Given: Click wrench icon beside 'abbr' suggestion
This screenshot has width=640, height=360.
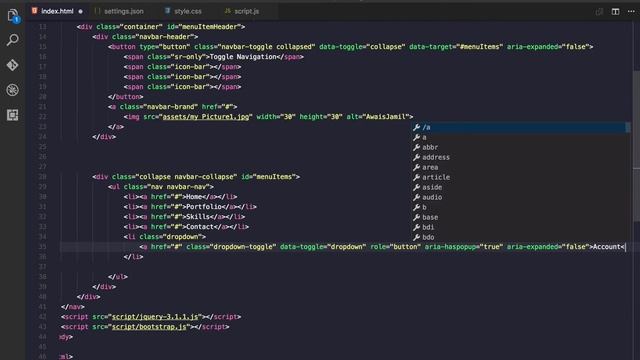Looking at the screenshot, I should [x=416, y=147].
